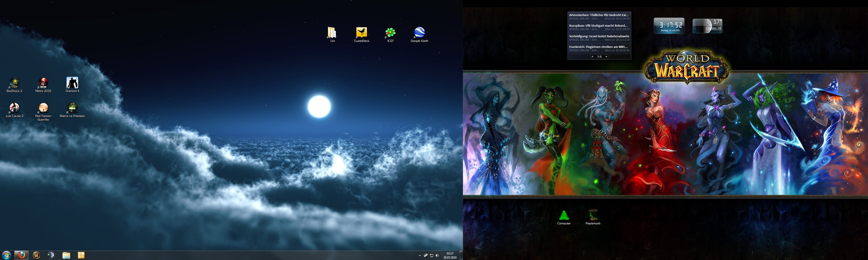Open the TweetDeck desktop icon

pos(361,33)
